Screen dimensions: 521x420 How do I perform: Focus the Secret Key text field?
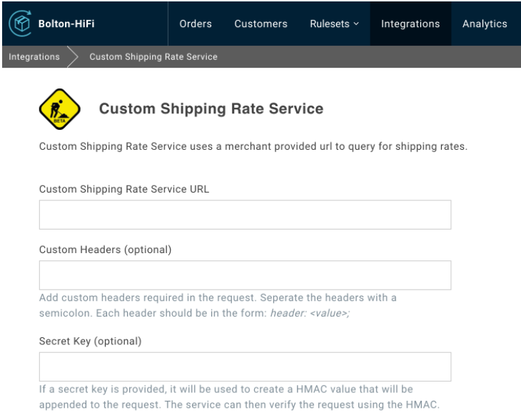click(x=245, y=367)
